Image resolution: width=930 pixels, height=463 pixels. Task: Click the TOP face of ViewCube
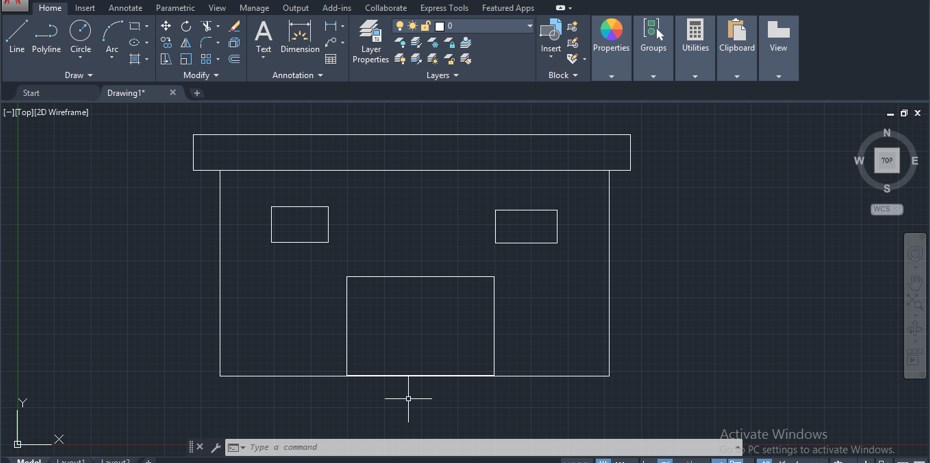(x=887, y=160)
